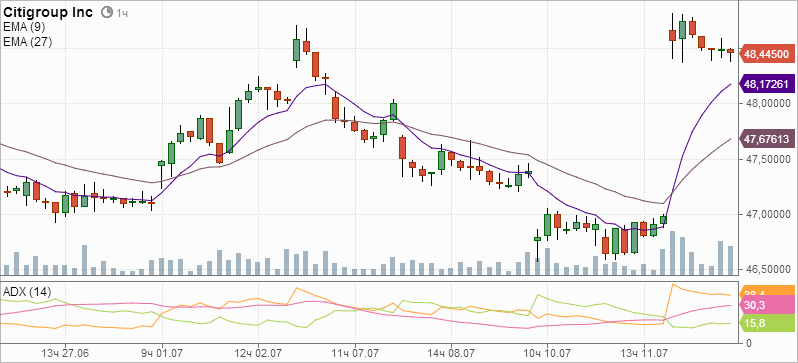Click the pink ADX value tag 30,3

tap(766, 305)
